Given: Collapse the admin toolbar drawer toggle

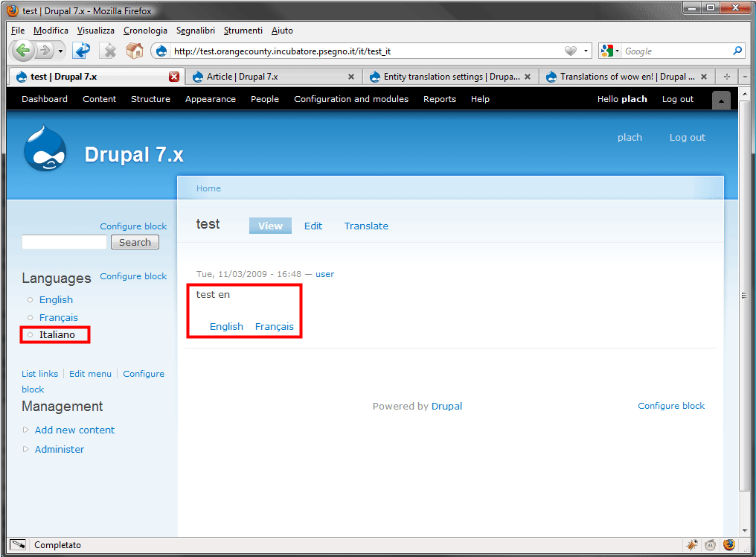Looking at the screenshot, I should coord(721,101).
